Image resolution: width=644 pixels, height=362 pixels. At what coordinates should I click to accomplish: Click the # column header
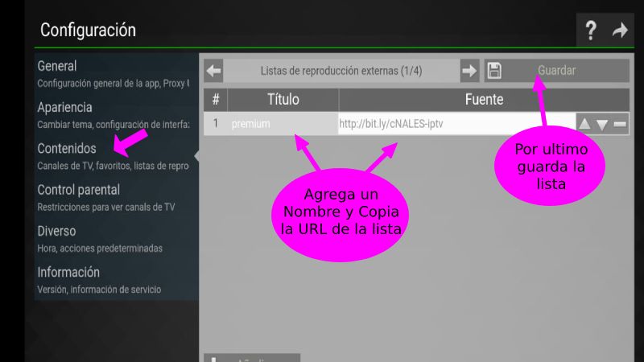point(216,100)
